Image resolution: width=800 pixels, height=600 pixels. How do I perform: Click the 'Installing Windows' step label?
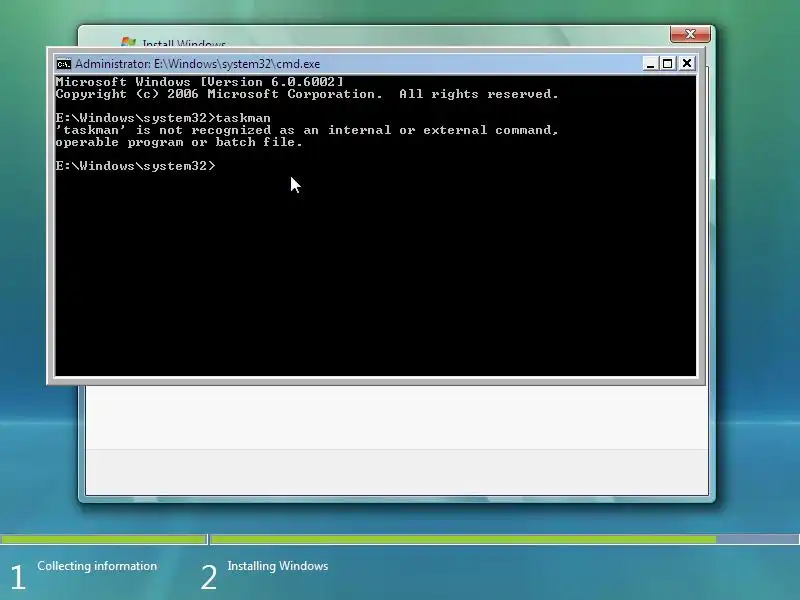[x=278, y=566]
